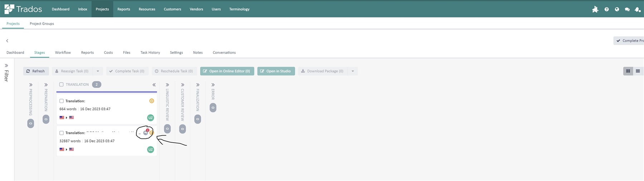Switch to Project Groups tab
This screenshot has width=644, height=181.
tap(42, 24)
